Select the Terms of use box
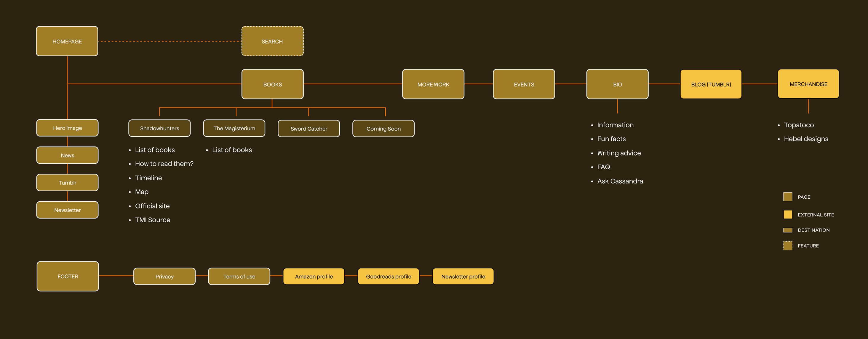868x339 pixels. point(239,277)
